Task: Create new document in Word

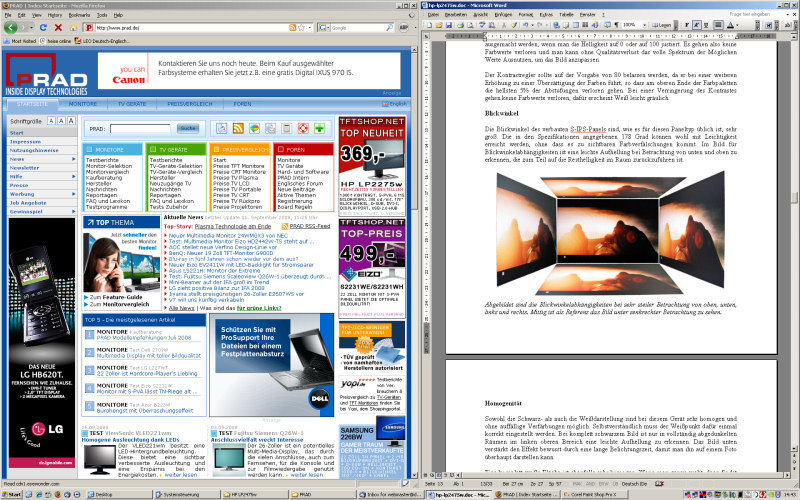Action: [x=429, y=24]
